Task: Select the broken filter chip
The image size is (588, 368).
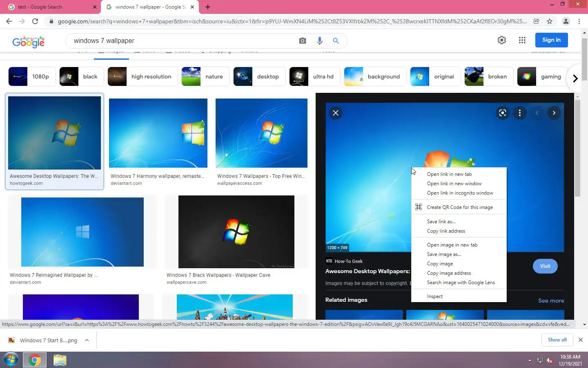Action: (489, 76)
